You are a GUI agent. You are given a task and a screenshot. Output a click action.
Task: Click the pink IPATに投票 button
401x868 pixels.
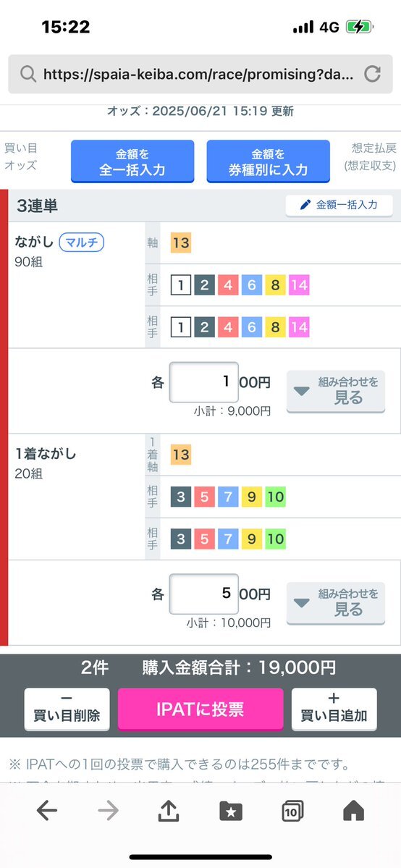point(200,709)
